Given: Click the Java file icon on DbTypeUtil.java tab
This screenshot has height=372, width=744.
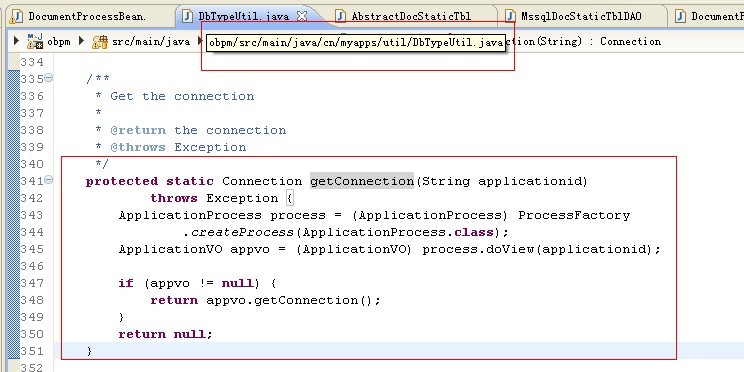Looking at the screenshot, I should 188,16.
